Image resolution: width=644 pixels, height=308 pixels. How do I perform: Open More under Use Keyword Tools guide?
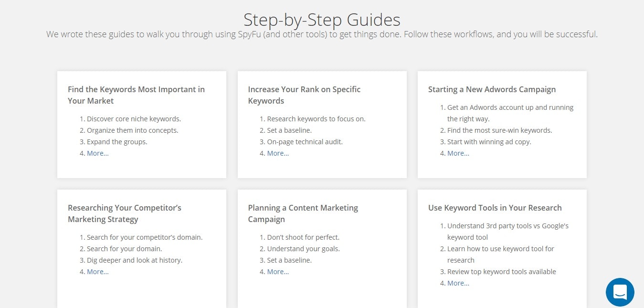[x=458, y=283]
